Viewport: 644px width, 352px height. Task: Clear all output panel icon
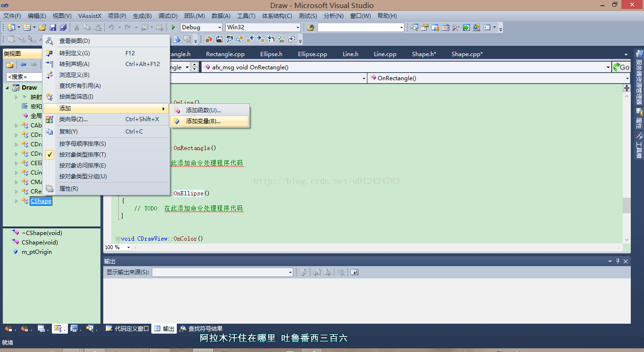(x=341, y=272)
